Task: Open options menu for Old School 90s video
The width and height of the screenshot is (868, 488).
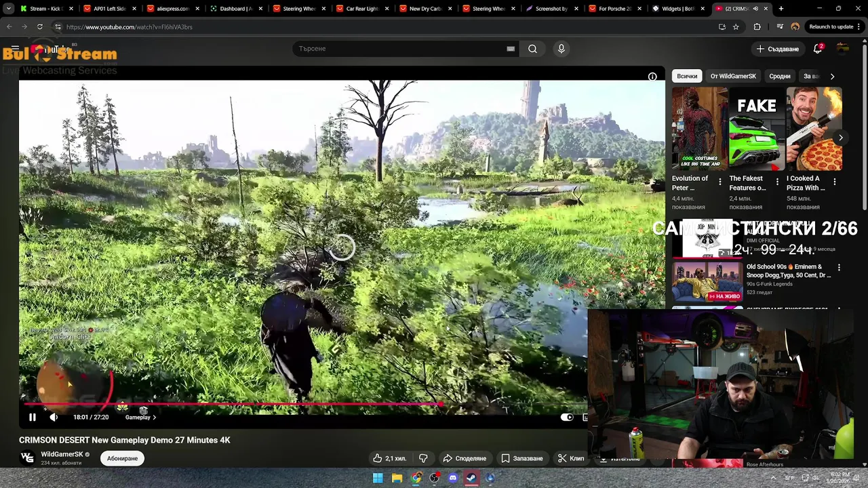Action: click(x=839, y=268)
